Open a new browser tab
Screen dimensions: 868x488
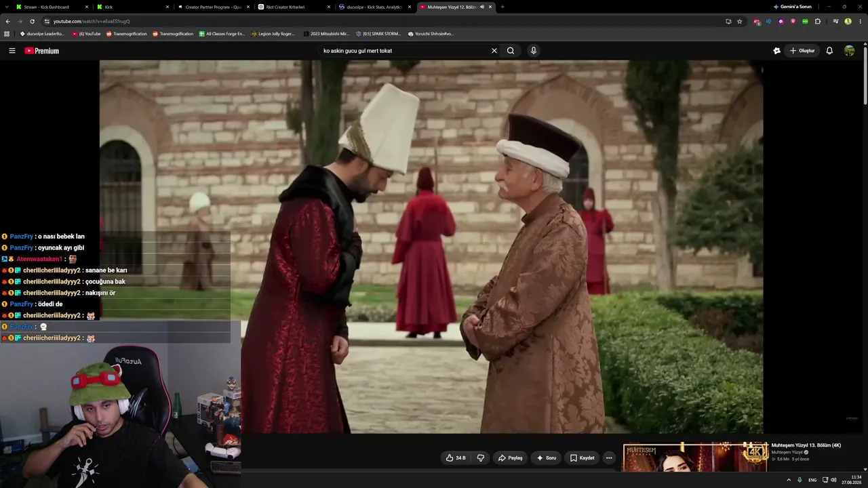click(502, 7)
